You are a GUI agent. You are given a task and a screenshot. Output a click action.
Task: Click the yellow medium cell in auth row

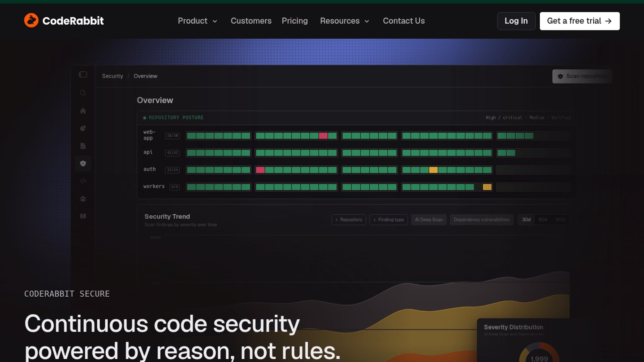[433, 170]
